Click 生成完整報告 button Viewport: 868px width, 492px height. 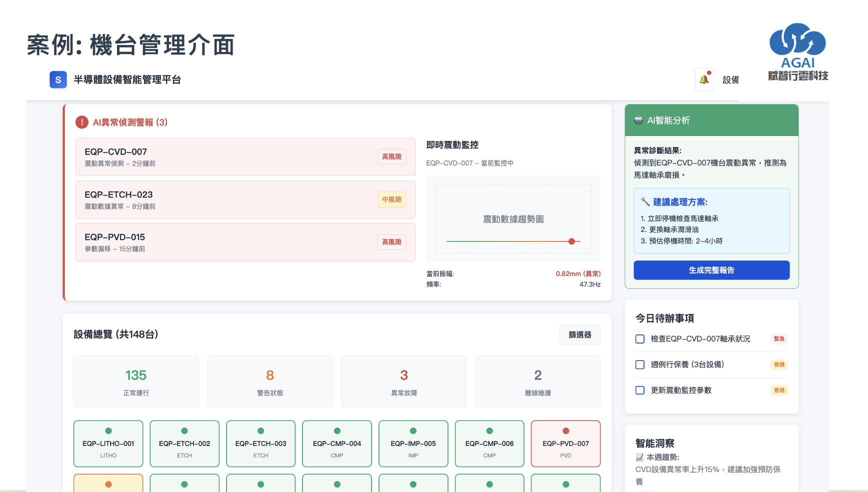coord(711,270)
